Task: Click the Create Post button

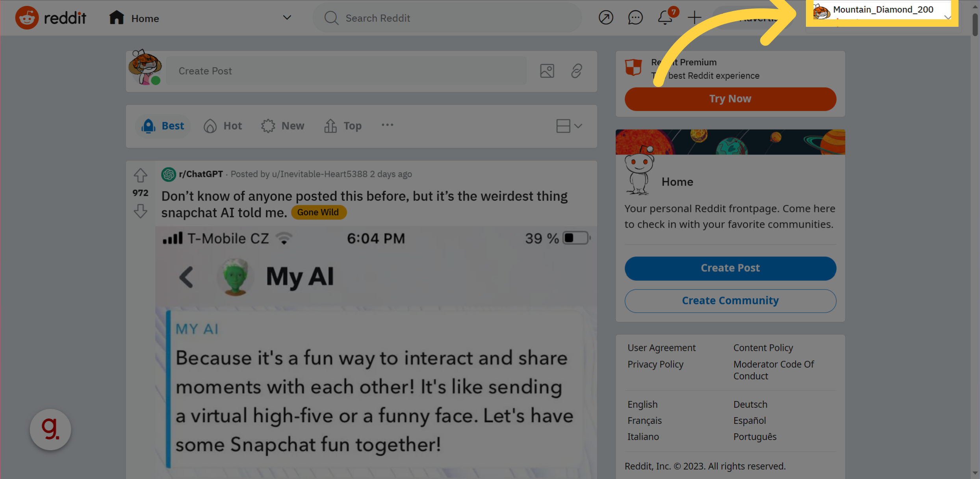Action: coord(729,267)
